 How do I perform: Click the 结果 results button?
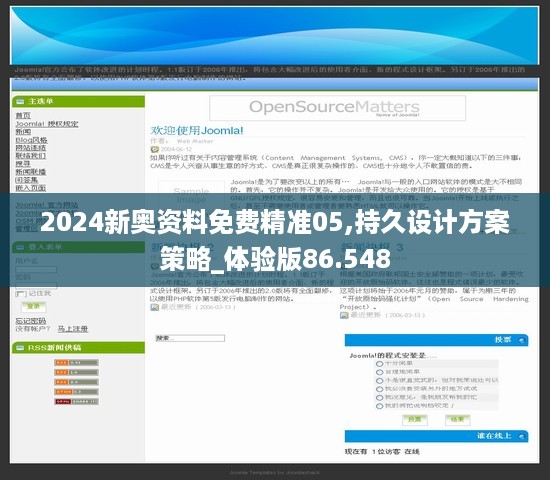point(457,420)
